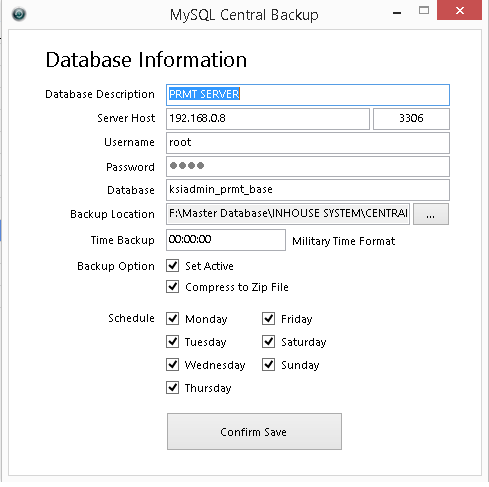This screenshot has width=489, height=487.
Task: Click the Username field containing root
Action: 308,143
